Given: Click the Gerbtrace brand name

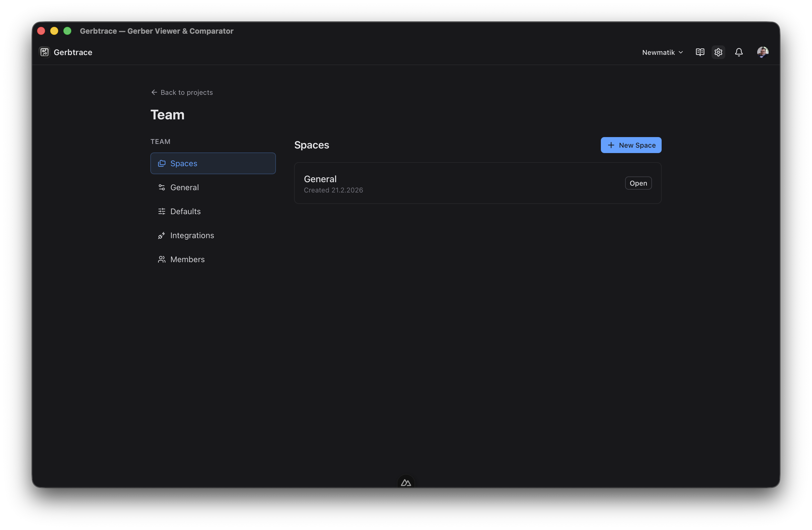Looking at the screenshot, I should [x=73, y=52].
